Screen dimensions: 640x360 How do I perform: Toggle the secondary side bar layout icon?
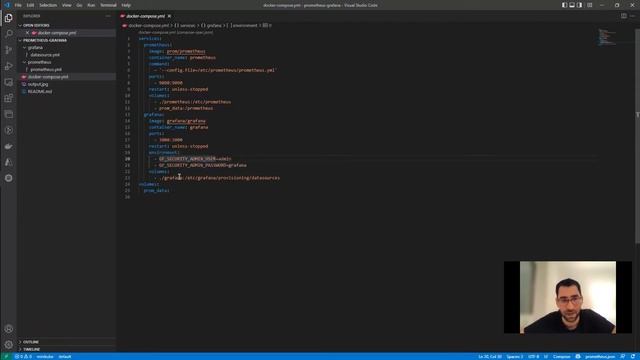(579, 5)
